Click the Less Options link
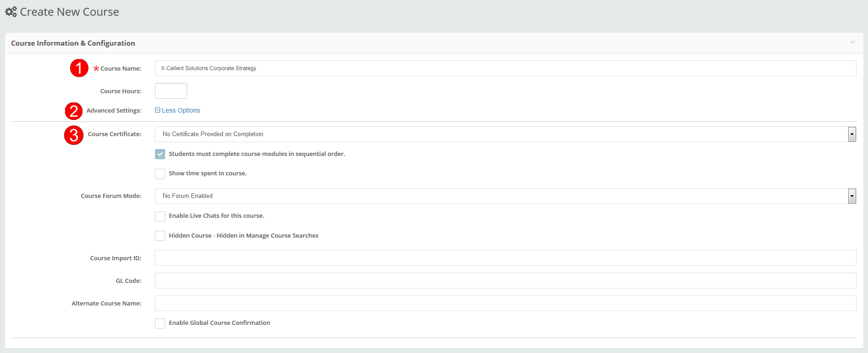Image resolution: width=868 pixels, height=353 pixels. pos(181,110)
